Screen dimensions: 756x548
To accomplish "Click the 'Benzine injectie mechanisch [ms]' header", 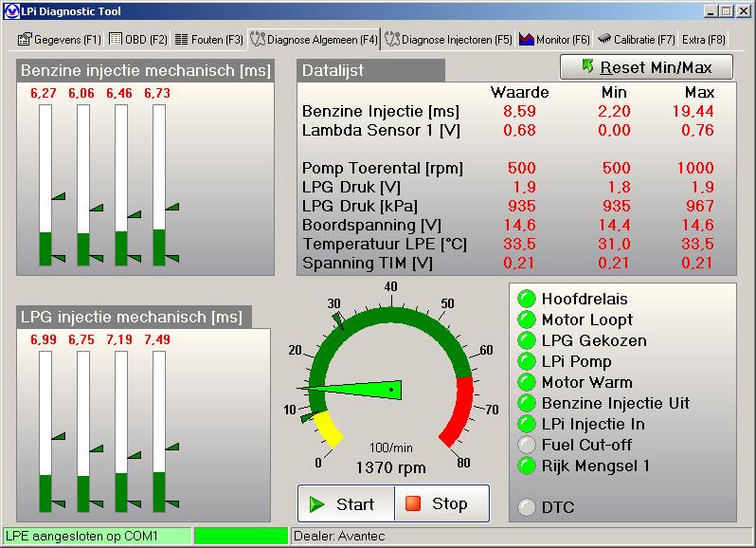I will pos(146,70).
